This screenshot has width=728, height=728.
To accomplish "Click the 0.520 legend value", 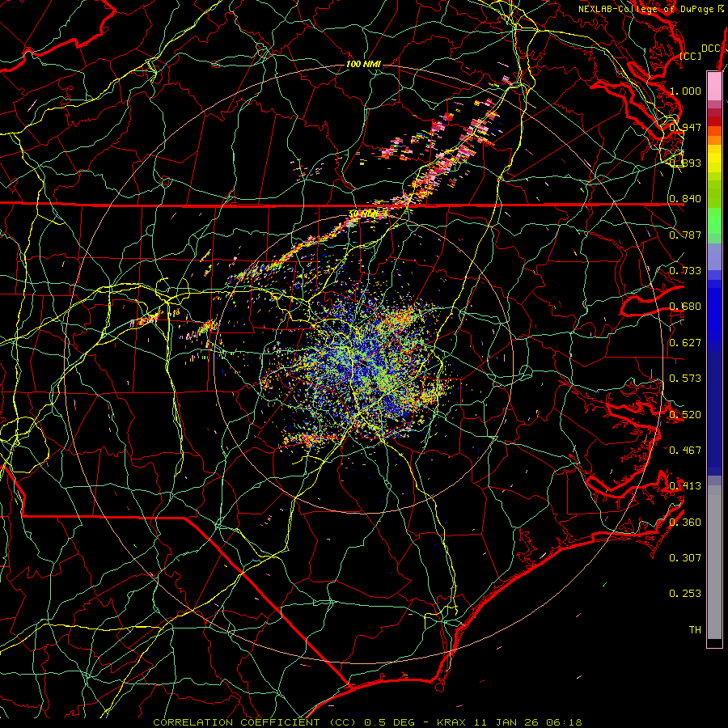I will tap(685, 415).
